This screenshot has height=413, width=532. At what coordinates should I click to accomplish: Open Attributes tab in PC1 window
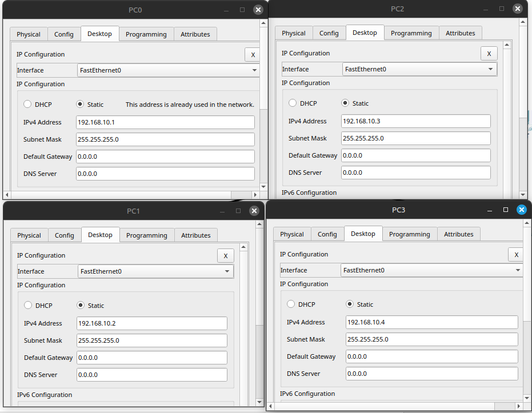point(196,235)
